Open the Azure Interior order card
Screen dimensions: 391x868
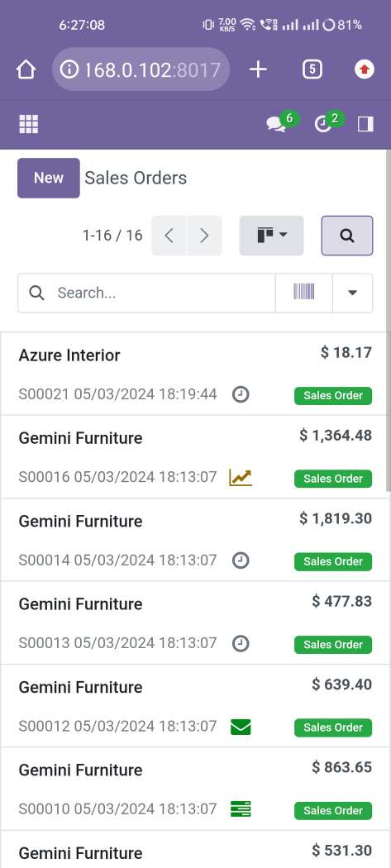[195, 374]
